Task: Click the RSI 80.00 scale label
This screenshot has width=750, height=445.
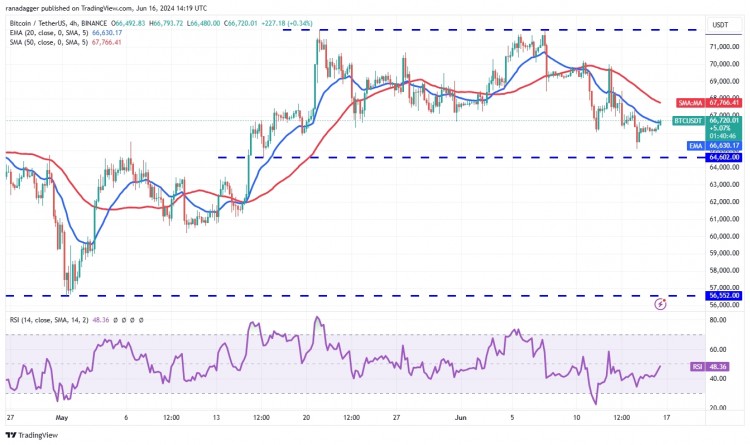Action: coord(718,320)
